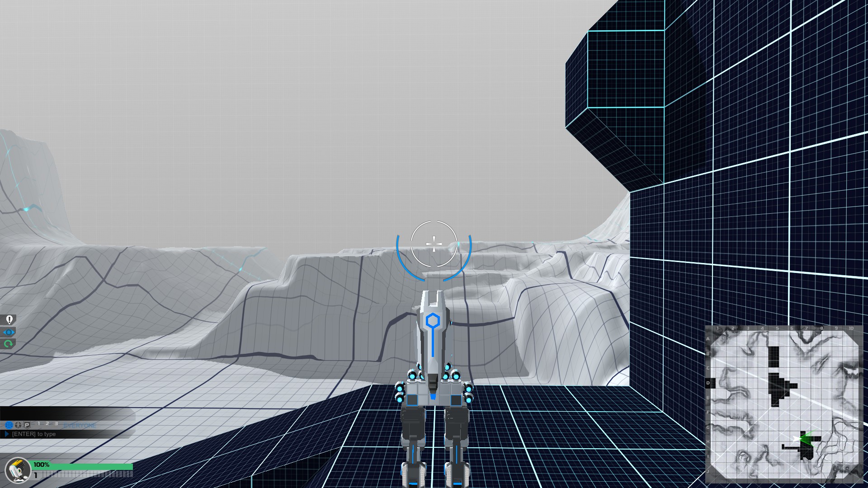Click the green circular refresh arrow icon
868x488 pixels.
[9, 344]
